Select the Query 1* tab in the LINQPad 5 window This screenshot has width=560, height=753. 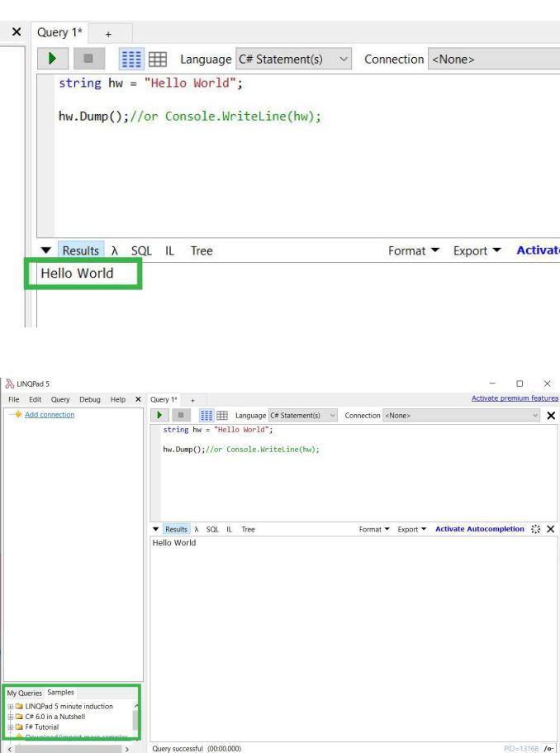tap(164, 399)
